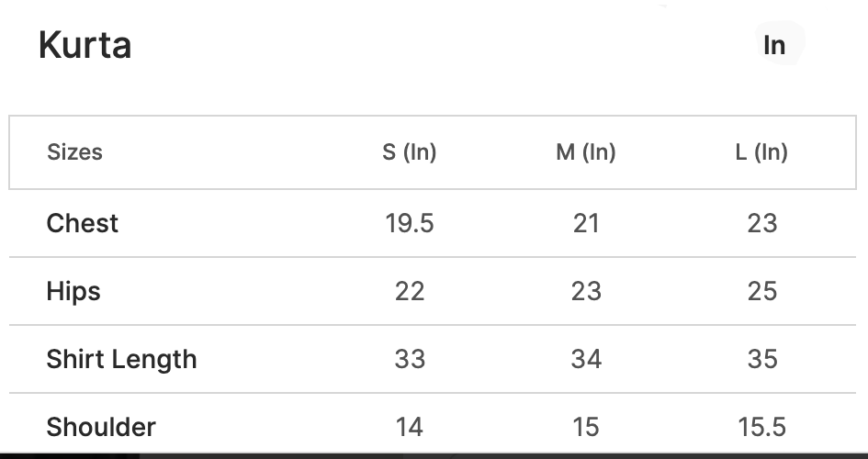Click the Chest value 19.5 for size S
Screen dimensions: 868x459
tap(410, 223)
